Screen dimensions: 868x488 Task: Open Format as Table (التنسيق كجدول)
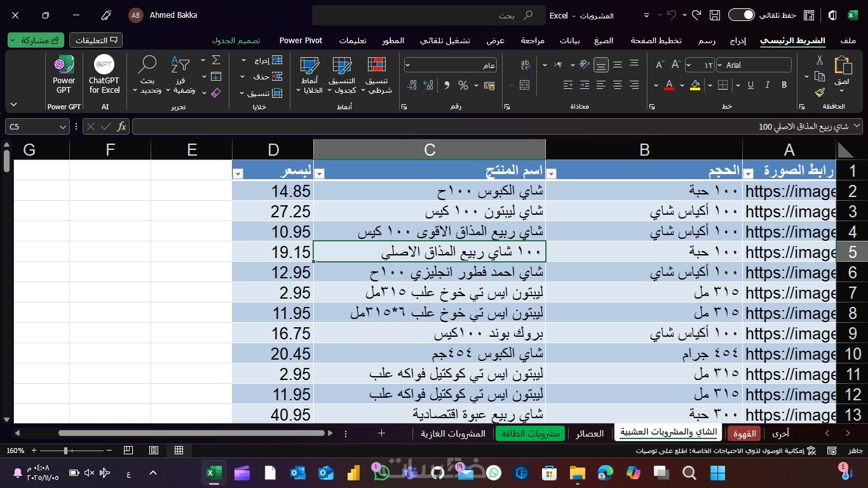(x=342, y=75)
